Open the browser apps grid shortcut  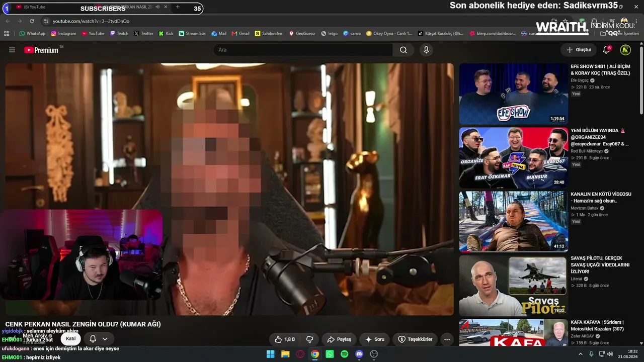[x=7, y=34]
